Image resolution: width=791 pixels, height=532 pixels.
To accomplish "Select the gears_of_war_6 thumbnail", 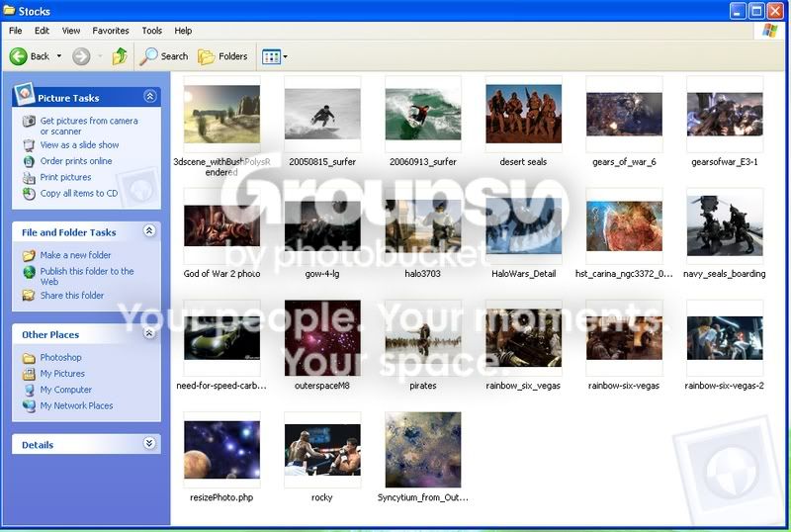I will 624,114.
